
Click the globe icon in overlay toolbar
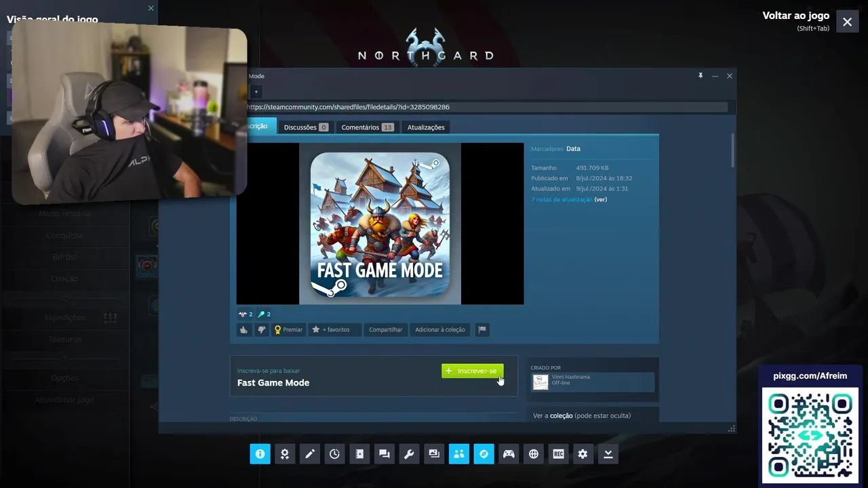(534, 454)
